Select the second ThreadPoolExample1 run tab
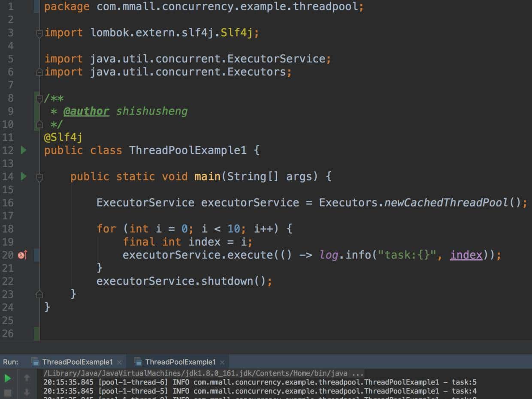532x399 pixels. [180, 362]
